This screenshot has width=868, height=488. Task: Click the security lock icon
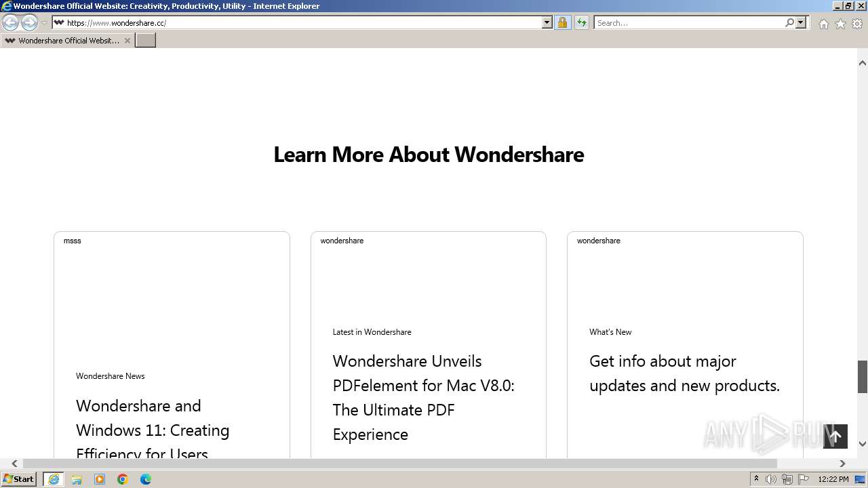tap(562, 22)
